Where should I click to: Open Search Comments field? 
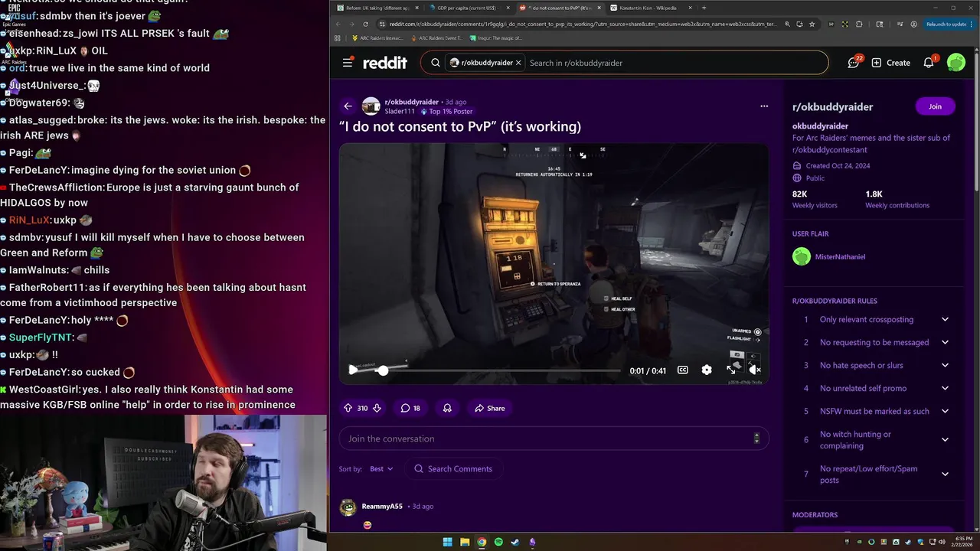(452, 469)
